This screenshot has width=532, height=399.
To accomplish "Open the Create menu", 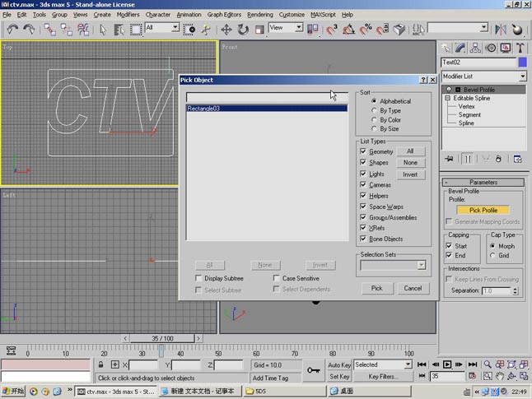I will [x=102, y=15].
